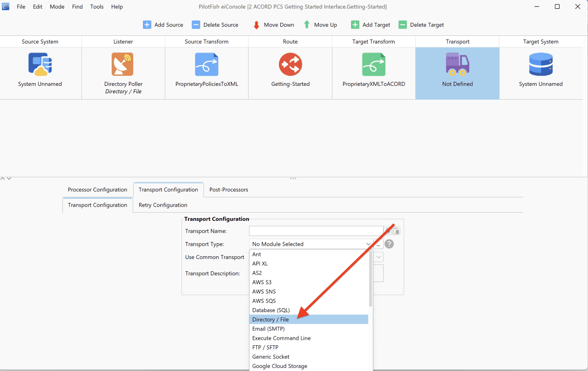
Task: Choose Execute Command Line transport option
Action: click(x=309, y=338)
